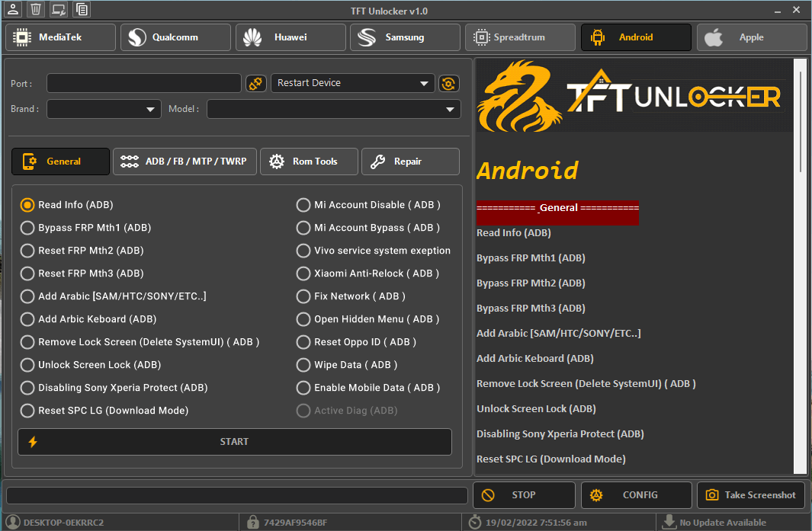Image resolution: width=812 pixels, height=531 pixels.
Task: Click the download icon by No Update Available
Action: click(669, 522)
